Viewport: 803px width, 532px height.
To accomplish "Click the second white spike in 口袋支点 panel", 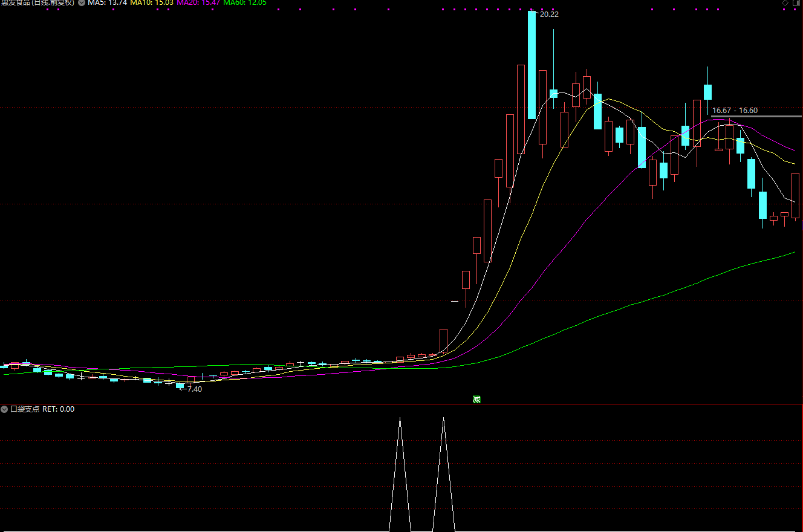I will pos(444,475).
